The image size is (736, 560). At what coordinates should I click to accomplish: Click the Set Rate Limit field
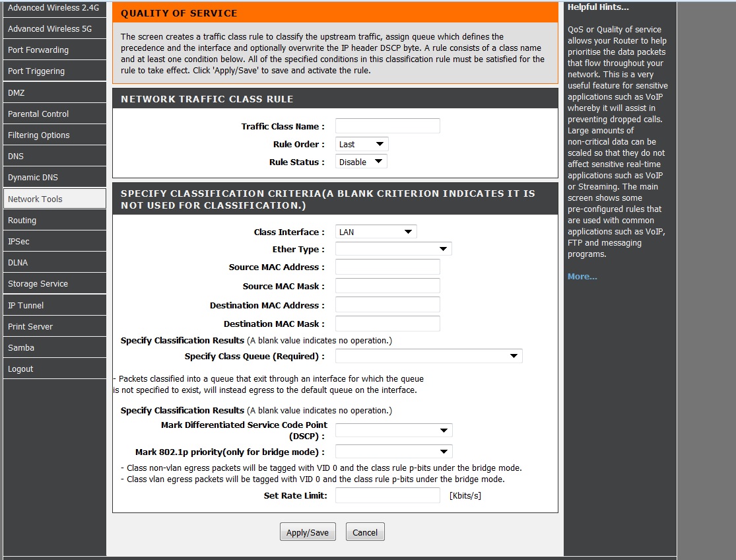click(387, 496)
